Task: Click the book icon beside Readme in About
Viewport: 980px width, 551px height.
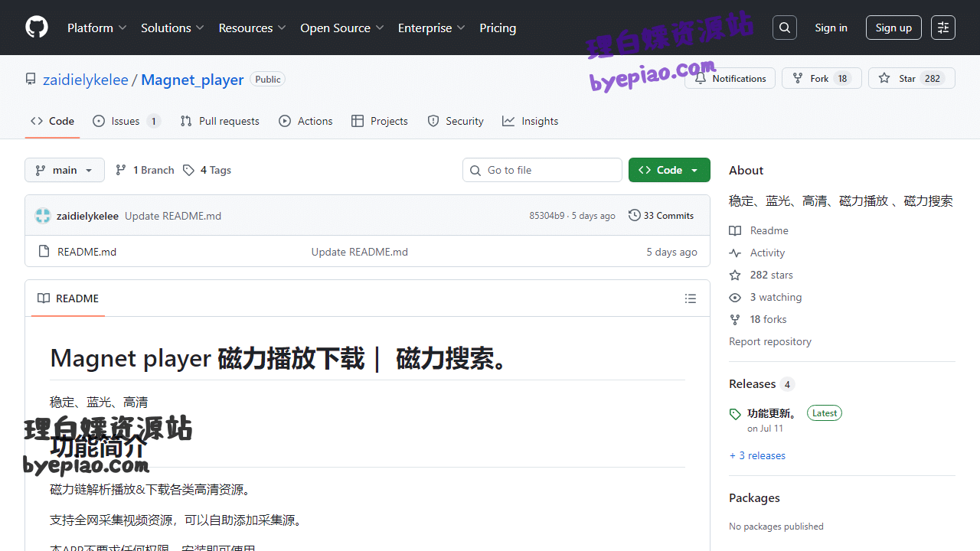Action: pos(735,230)
